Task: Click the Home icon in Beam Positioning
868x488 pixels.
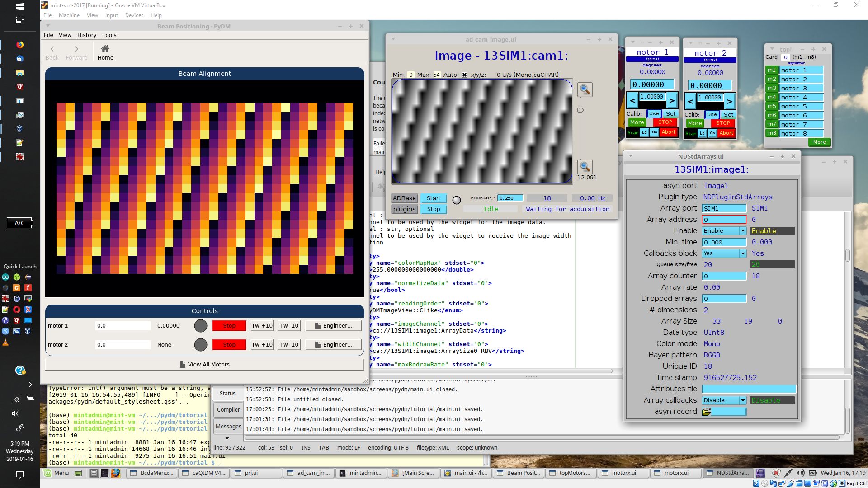Action: point(105,51)
